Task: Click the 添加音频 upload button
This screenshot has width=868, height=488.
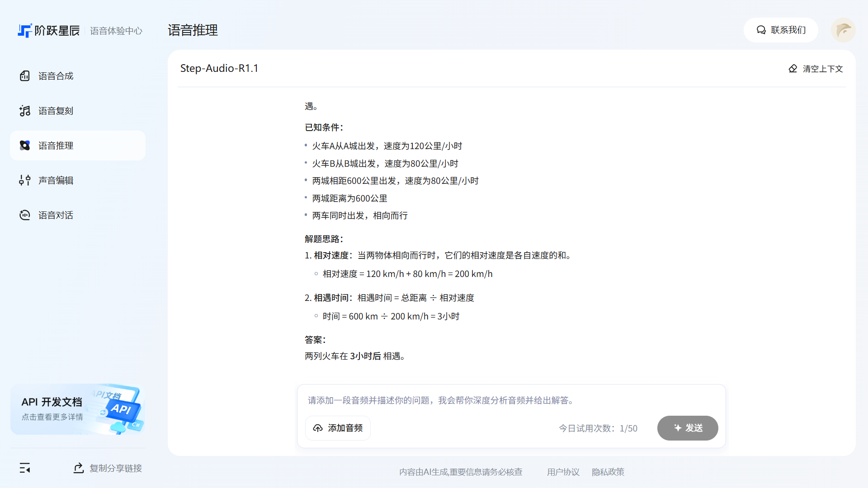Action: click(338, 428)
